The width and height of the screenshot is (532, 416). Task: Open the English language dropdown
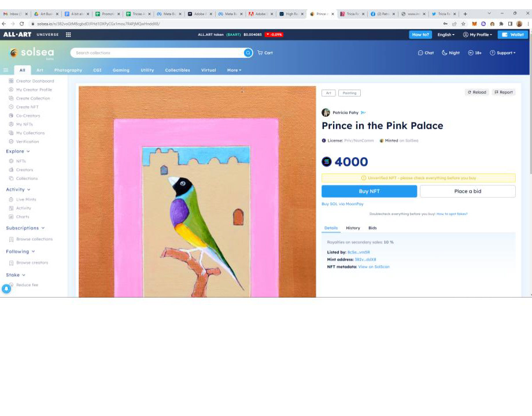pyautogui.click(x=446, y=35)
